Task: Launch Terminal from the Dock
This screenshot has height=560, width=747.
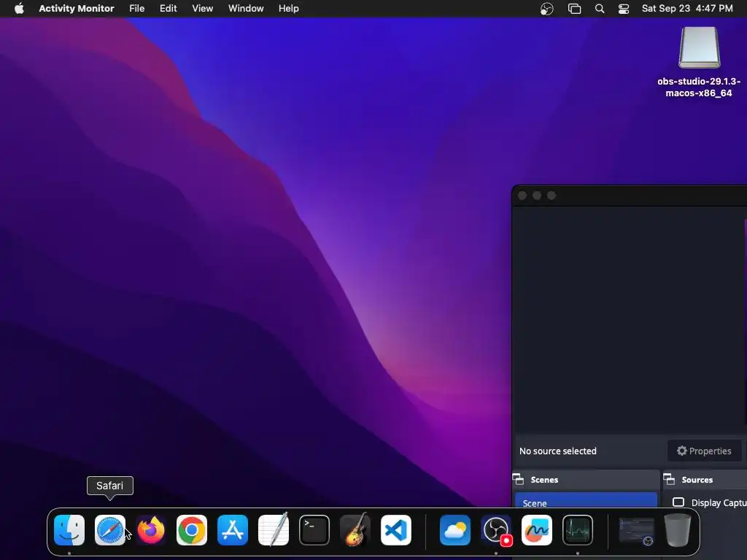Action: 314,530
